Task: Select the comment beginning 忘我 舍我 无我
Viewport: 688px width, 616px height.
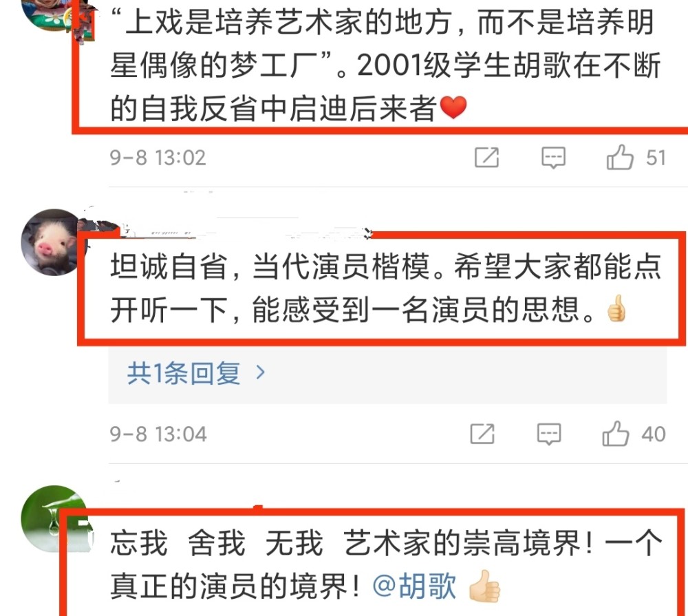Action: click(386, 564)
